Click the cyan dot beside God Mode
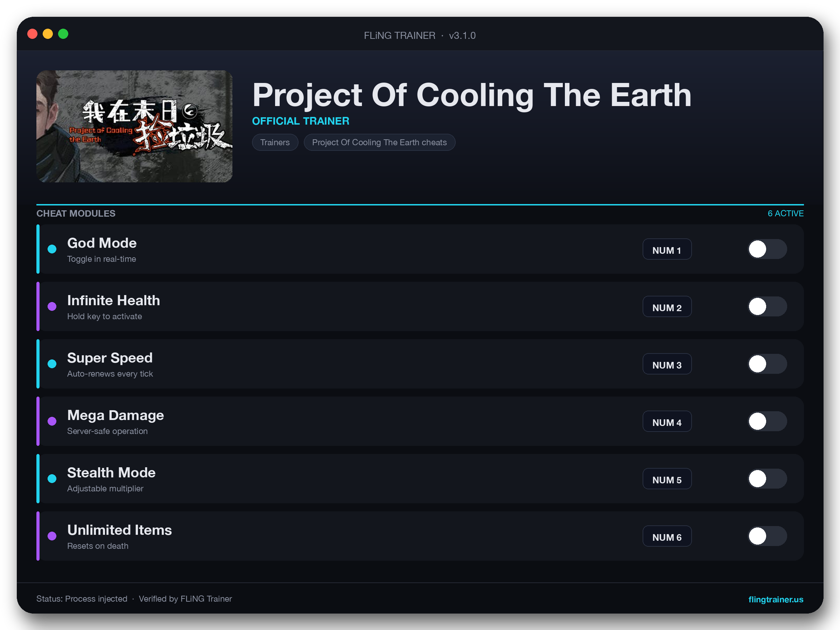The image size is (840, 630). coord(52,249)
